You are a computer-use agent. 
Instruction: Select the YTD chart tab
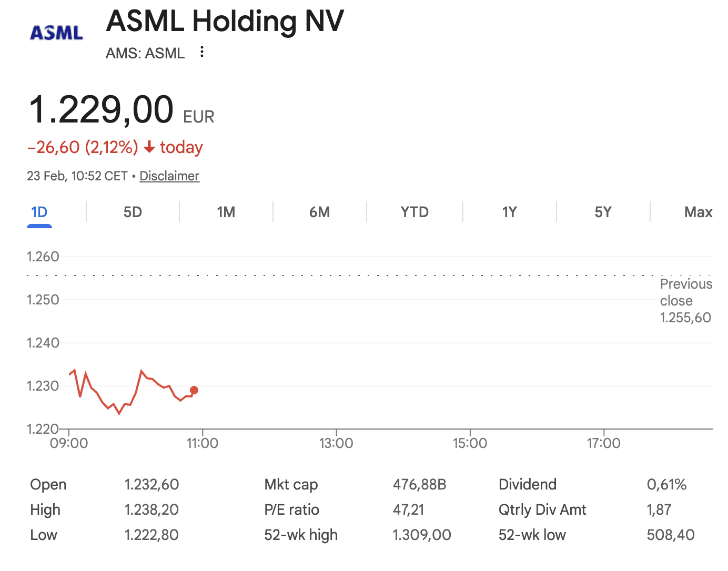point(414,212)
